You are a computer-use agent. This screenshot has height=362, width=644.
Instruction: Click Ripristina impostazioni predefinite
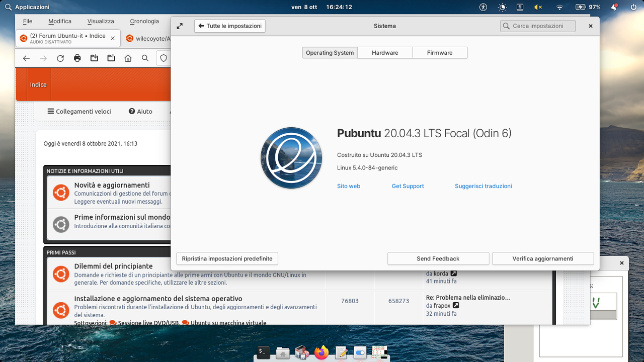coord(227,258)
